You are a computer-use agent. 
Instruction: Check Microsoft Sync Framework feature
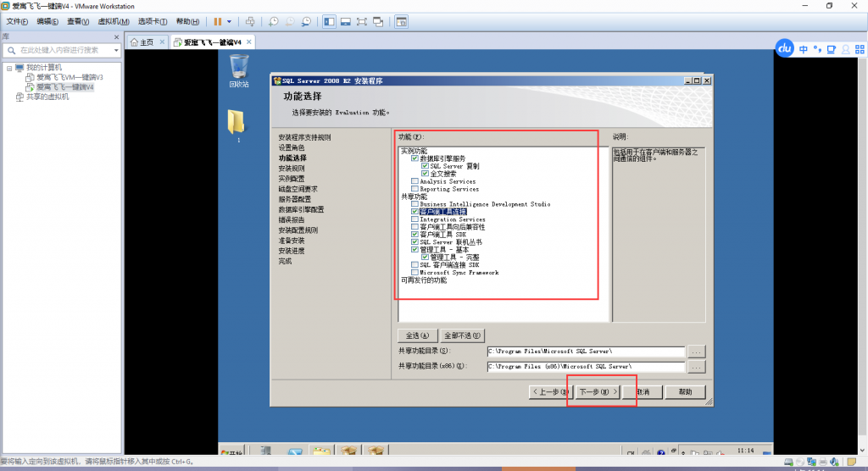pos(415,272)
